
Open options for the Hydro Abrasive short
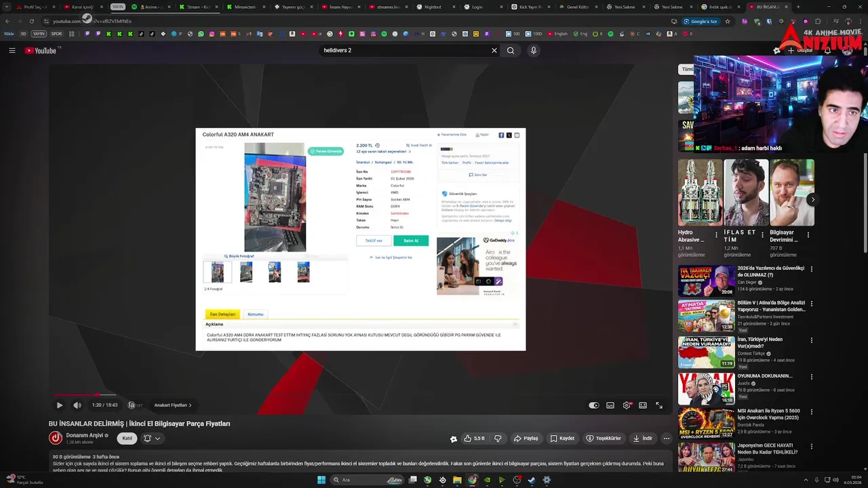pyautogui.click(x=717, y=235)
